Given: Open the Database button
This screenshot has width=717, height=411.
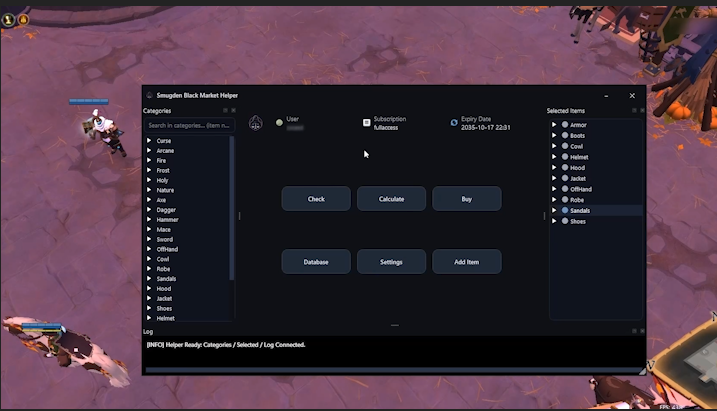Looking at the screenshot, I should [316, 262].
